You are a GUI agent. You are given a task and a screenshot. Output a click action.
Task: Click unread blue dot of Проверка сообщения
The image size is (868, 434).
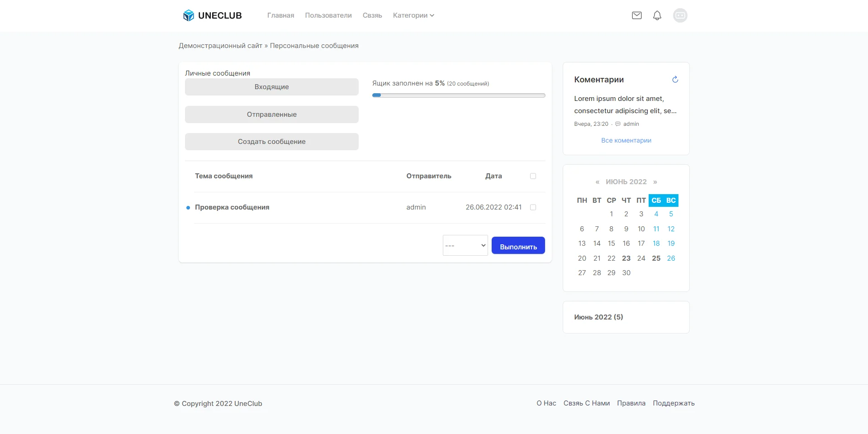pyautogui.click(x=188, y=208)
